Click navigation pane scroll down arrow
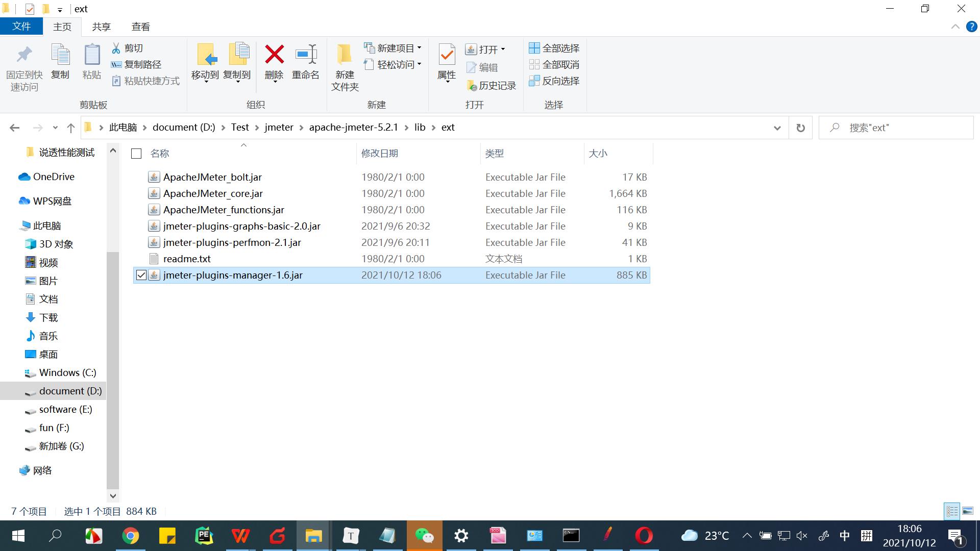This screenshot has height=551, width=980. coord(113,495)
